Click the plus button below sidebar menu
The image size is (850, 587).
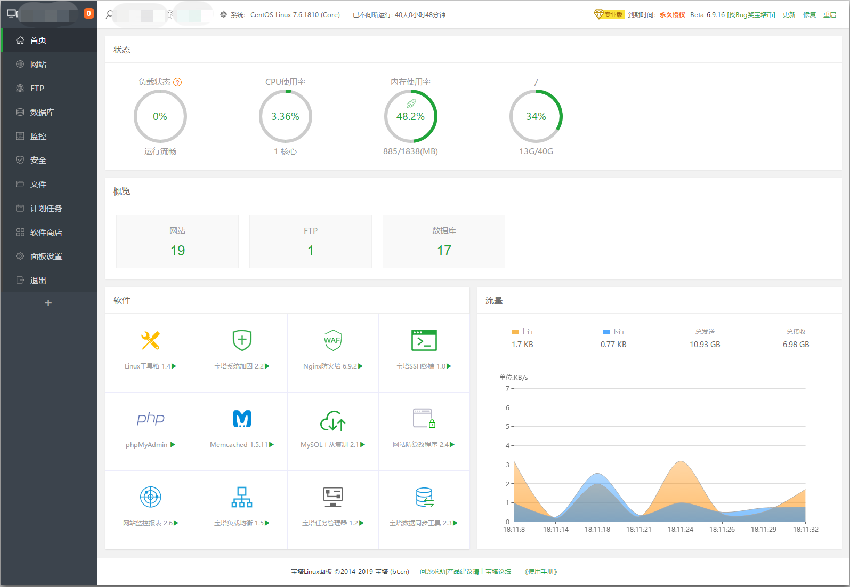click(48, 302)
